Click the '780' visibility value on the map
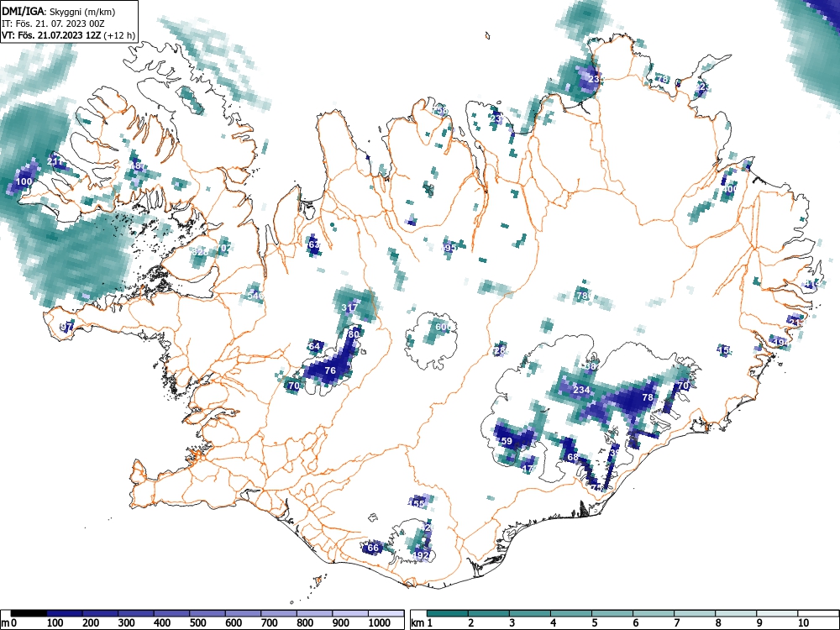Image resolution: width=840 pixels, height=630 pixels. [x=584, y=295]
